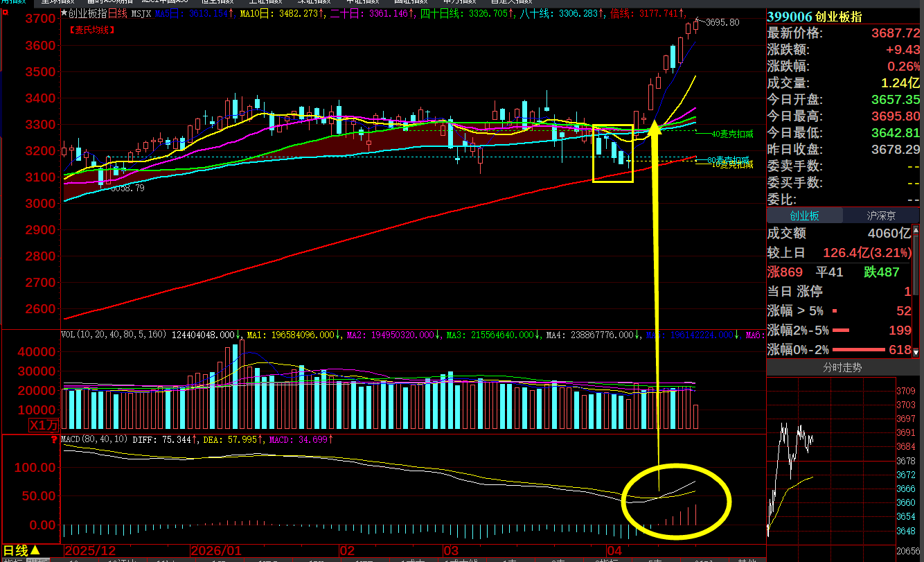Click the star icon before 创业板指
The width and height of the screenshot is (924, 562).
(x=64, y=12)
